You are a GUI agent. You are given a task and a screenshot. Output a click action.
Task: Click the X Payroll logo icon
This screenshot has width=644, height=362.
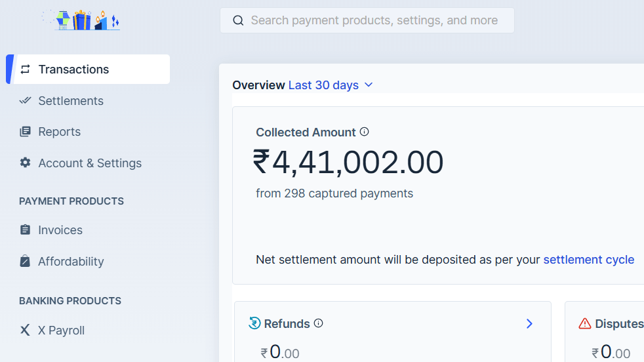[x=25, y=330]
